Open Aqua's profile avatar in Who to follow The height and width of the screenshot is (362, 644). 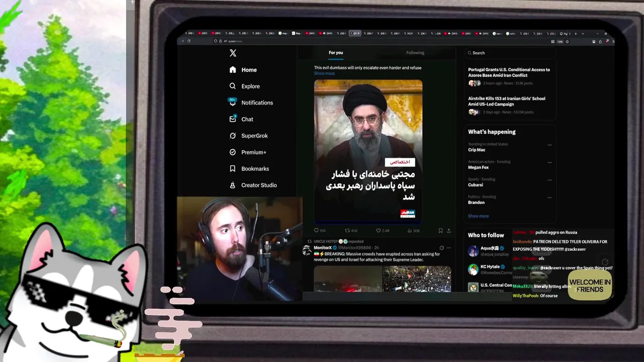click(x=473, y=251)
